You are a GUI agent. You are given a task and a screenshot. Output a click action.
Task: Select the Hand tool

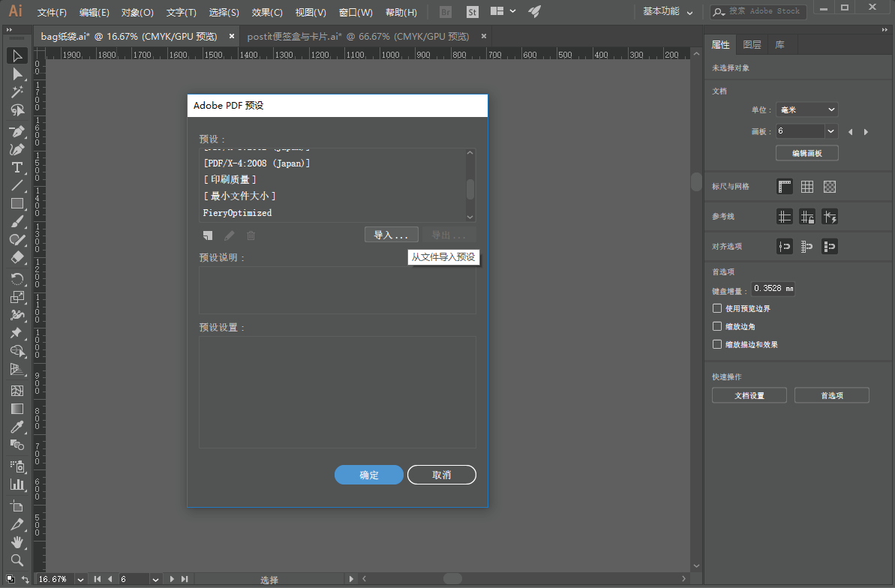pyautogui.click(x=17, y=541)
